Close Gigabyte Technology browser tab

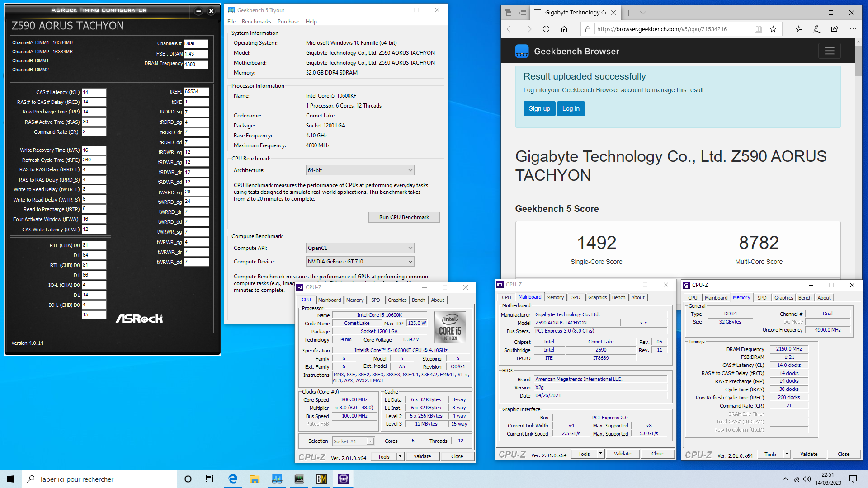tap(613, 13)
